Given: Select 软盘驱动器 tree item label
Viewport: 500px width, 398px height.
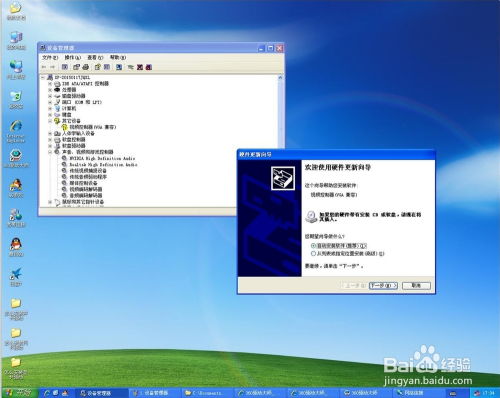Looking at the screenshot, I should (x=73, y=146).
